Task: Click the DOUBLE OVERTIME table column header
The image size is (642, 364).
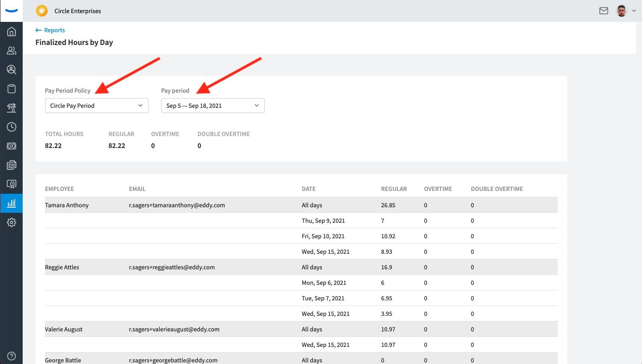Action: [x=497, y=189]
